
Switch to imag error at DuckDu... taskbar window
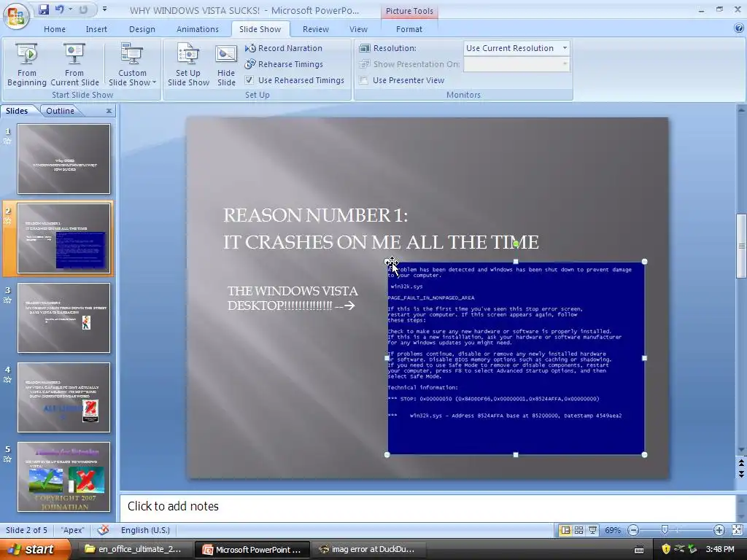click(x=368, y=549)
